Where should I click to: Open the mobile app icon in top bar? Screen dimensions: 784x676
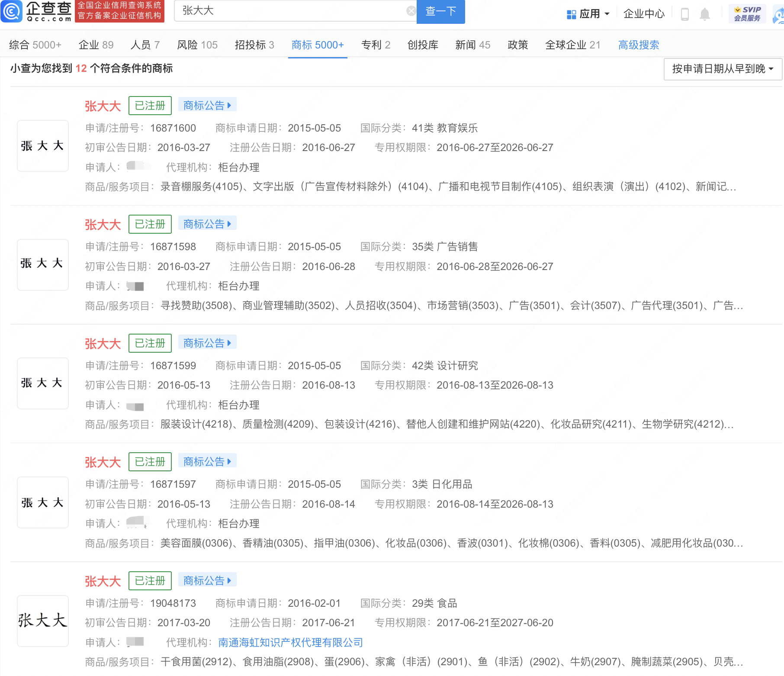point(685,13)
